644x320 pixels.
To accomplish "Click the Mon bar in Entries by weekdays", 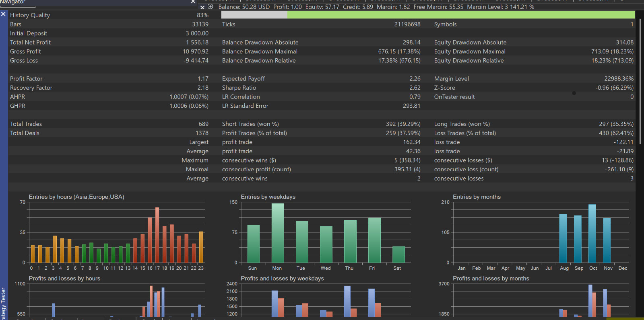I will [278, 233].
